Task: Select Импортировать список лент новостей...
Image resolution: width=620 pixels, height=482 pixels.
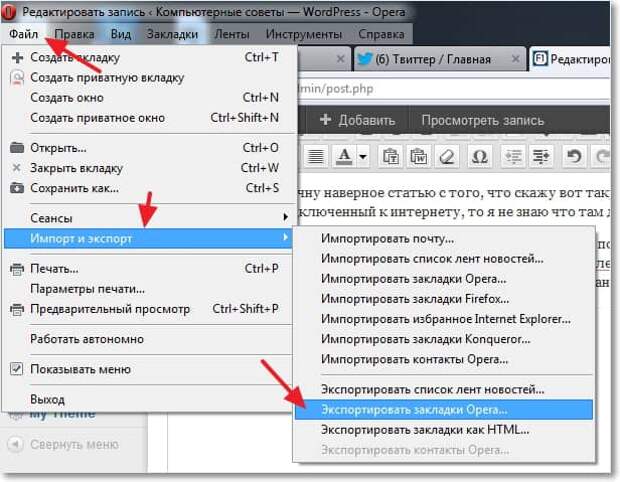Action: tap(444, 259)
